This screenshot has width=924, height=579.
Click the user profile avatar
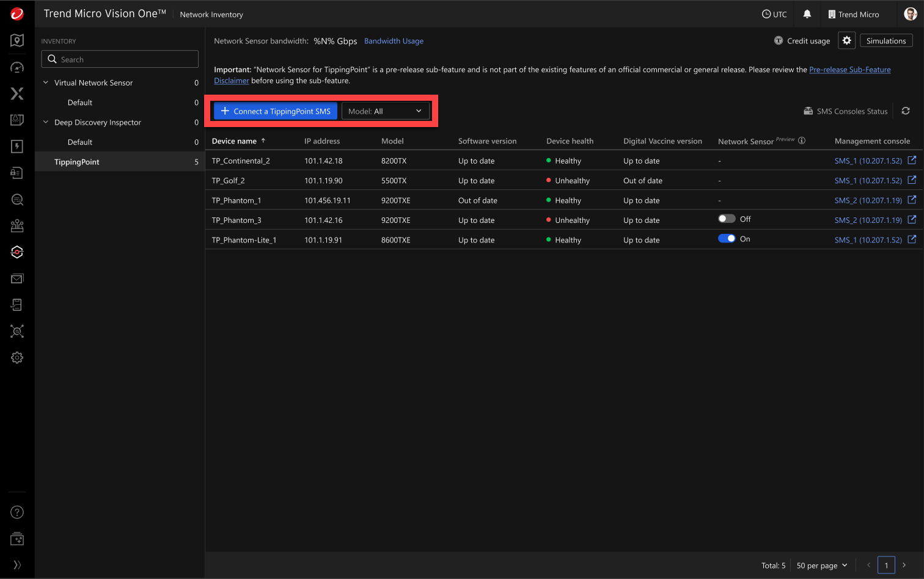[x=910, y=14]
